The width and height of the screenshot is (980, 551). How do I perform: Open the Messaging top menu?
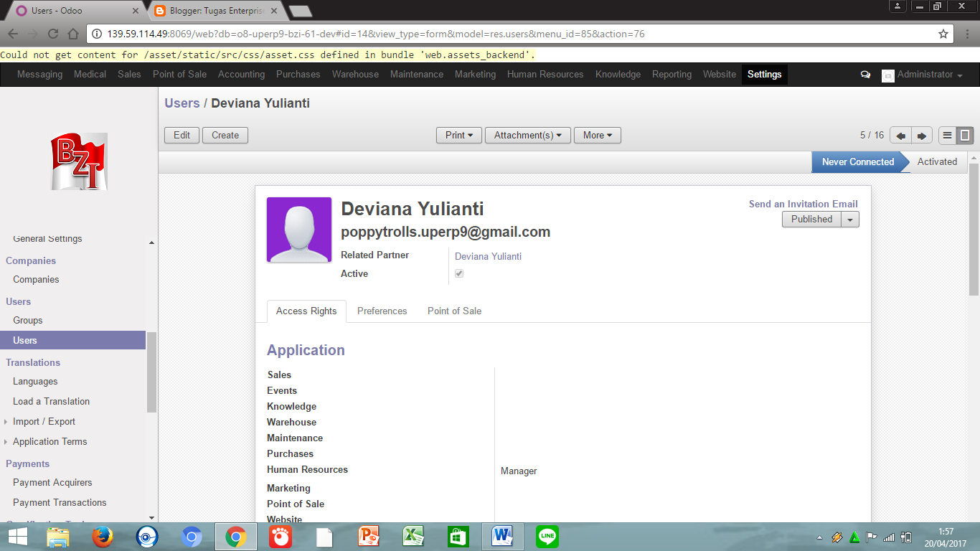[39, 75]
